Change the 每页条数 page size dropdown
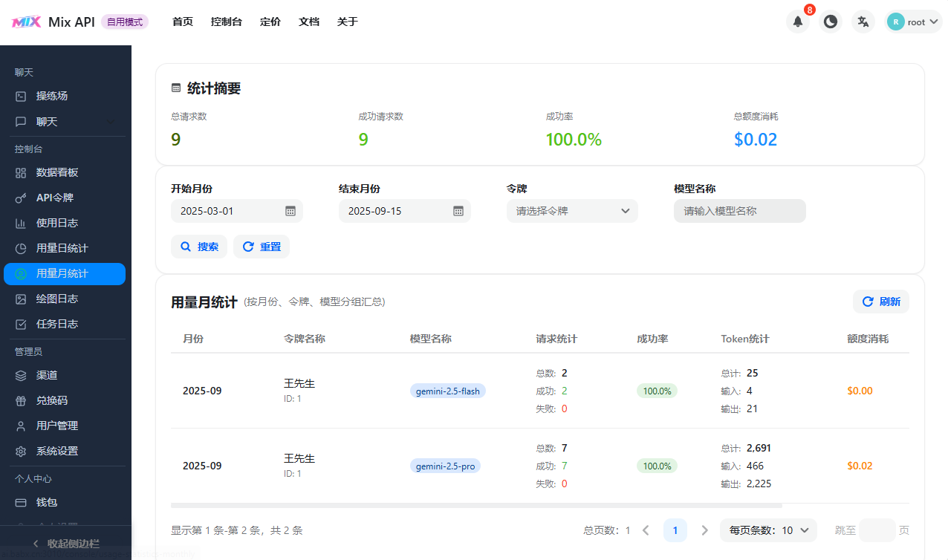Viewport: 948px width, 560px height. (768, 530)
